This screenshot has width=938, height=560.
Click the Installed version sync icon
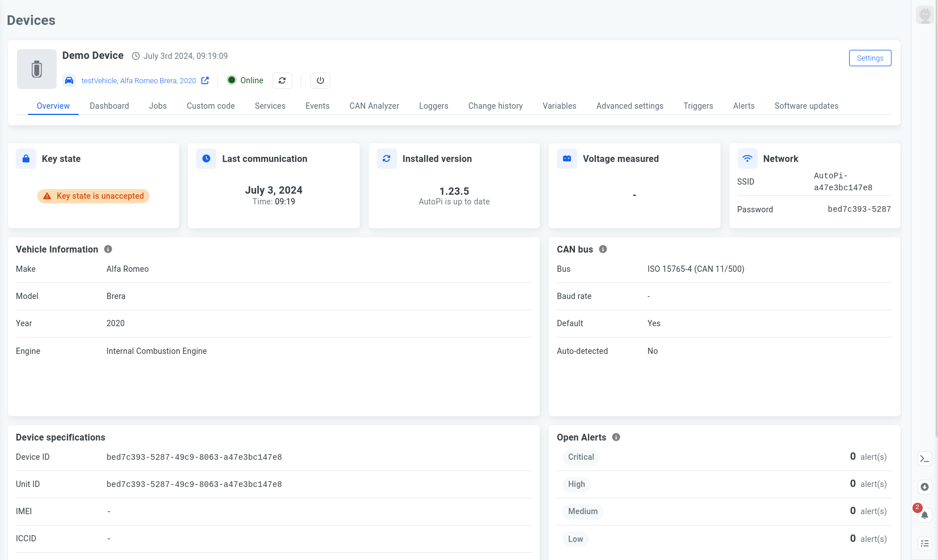coord(387,159)
